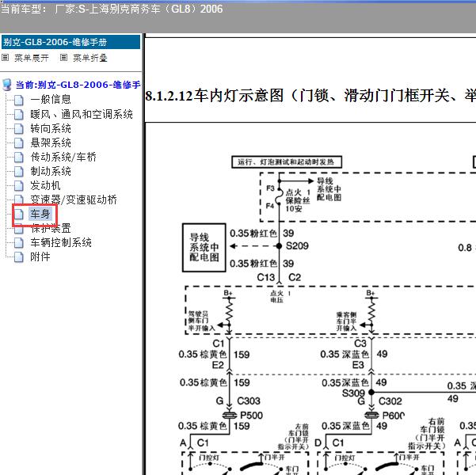476x475 pixels.
Task: Click the 乘客侧车门半开输入 label
Action: [346, 321]
